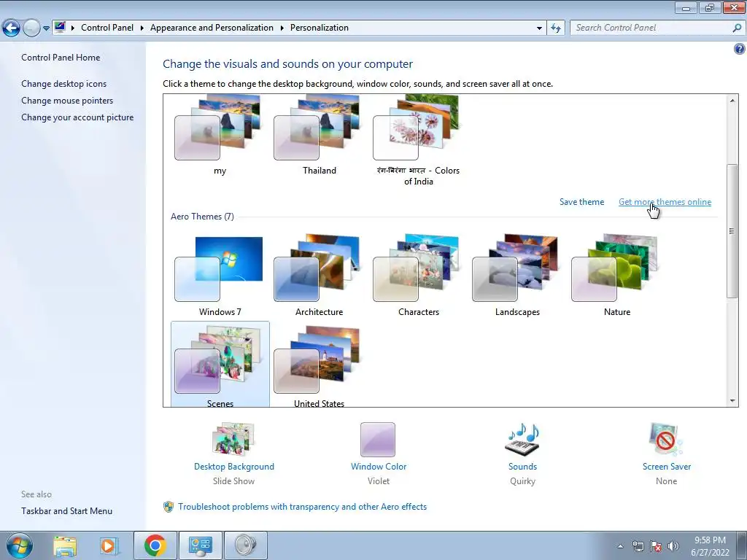Click the Refresh button beside address bar
Screen dimensions: 747x560
[x=555, y=28]
